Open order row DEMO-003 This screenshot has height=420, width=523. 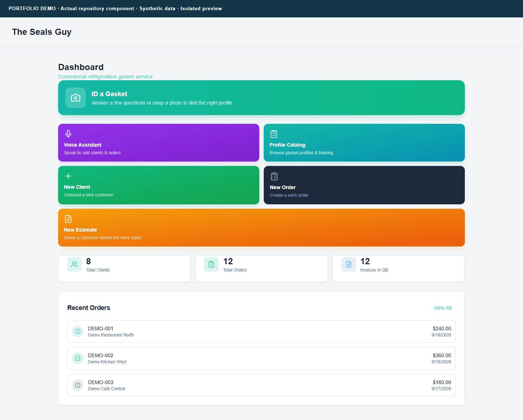[x=261, y=385]
